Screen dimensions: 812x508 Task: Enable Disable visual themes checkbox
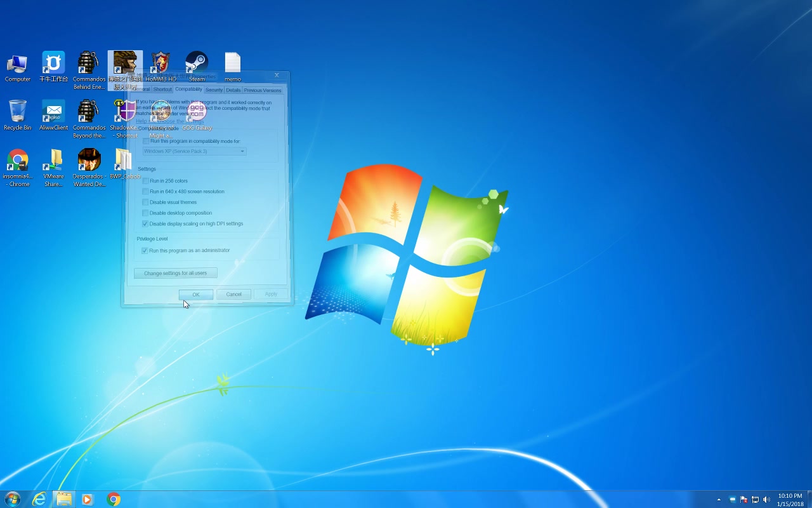(145, 203)
